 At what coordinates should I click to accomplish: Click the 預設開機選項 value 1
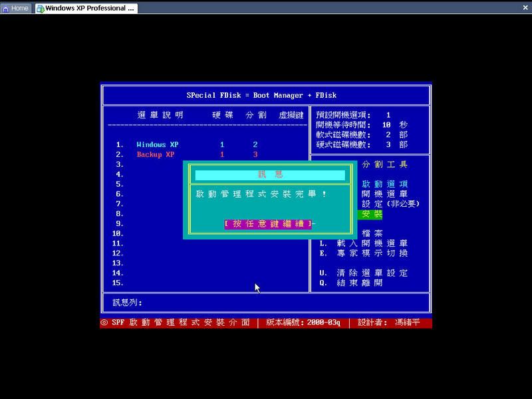point(388,115)
